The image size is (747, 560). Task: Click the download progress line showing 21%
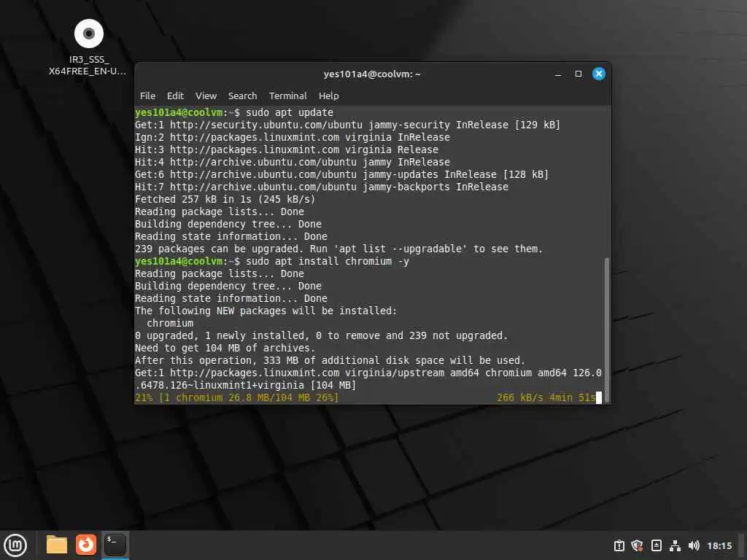(237, 397)
